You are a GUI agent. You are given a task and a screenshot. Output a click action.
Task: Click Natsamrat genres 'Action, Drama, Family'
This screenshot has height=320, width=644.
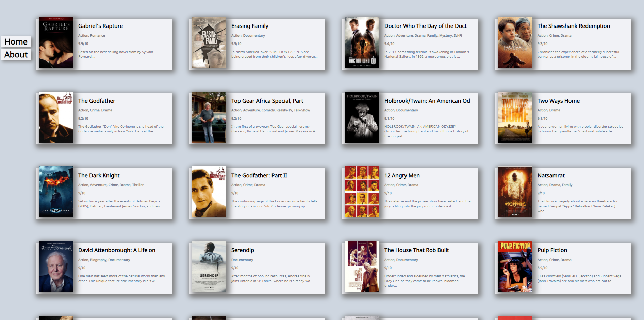pos(555,185)
